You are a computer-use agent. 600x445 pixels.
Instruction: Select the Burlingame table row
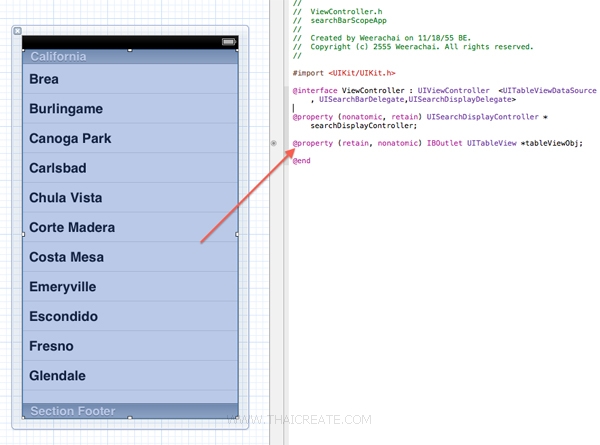[x=130, y=109]
